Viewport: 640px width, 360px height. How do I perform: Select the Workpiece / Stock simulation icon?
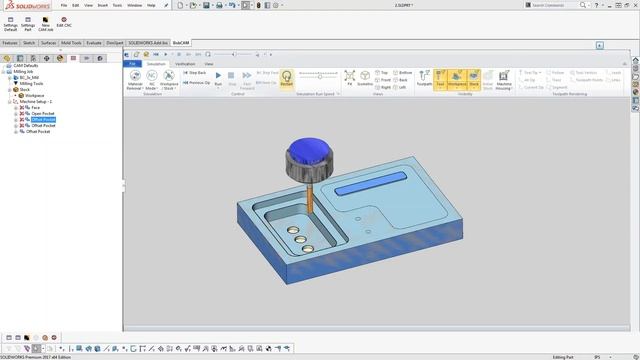[x=169, y=80]
